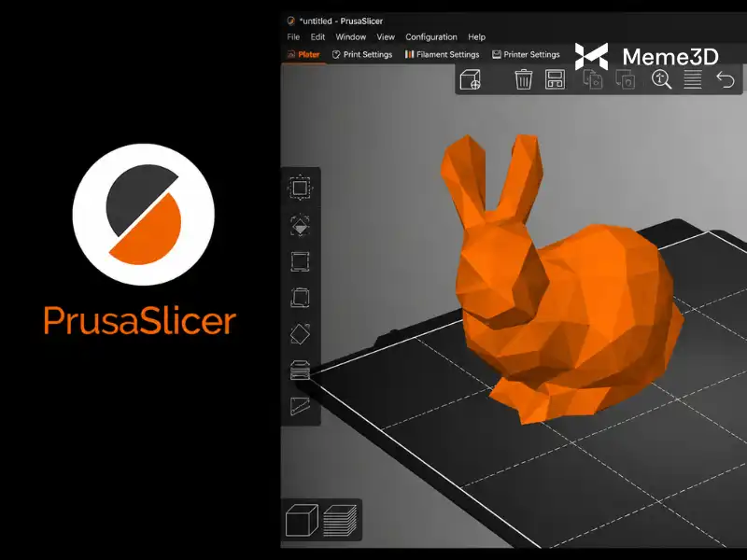Viewport: 747px width, 560px height.
Task: Click the Paste icon in toolbar
Action: (625, 79)
